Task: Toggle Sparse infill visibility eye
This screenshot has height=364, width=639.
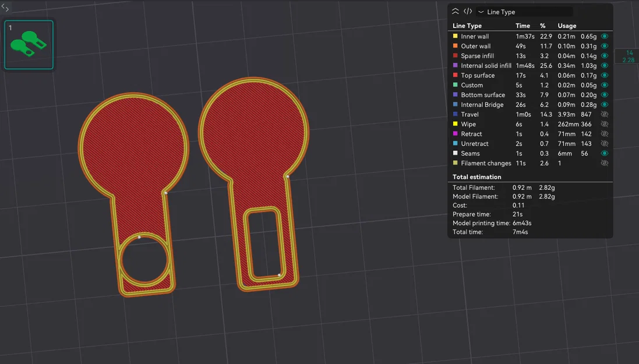Action: (605, 56)
